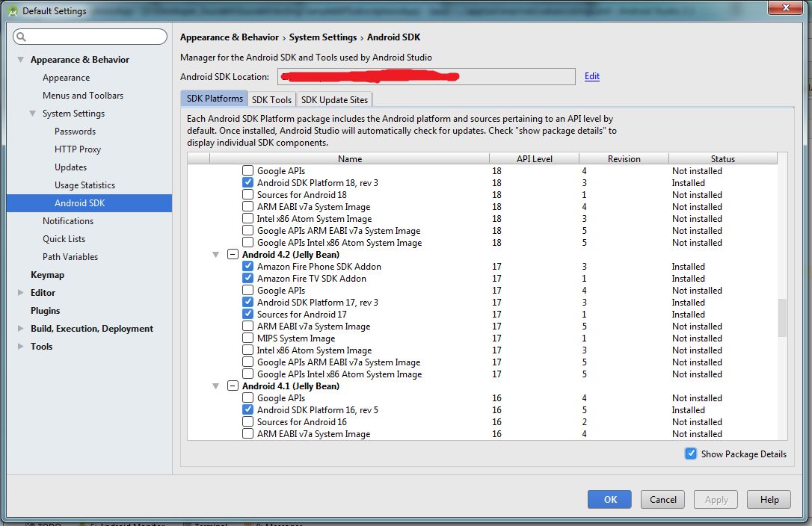
Task: Collapse Android 4.1 (Jelly Bean) group arrow
Action: click(216, 386)
